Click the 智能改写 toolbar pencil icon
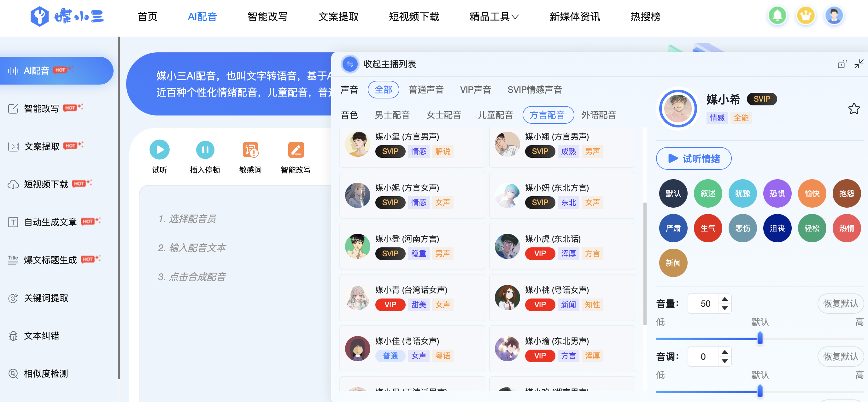This screenshot has height=402, width=868. (296, 150)
